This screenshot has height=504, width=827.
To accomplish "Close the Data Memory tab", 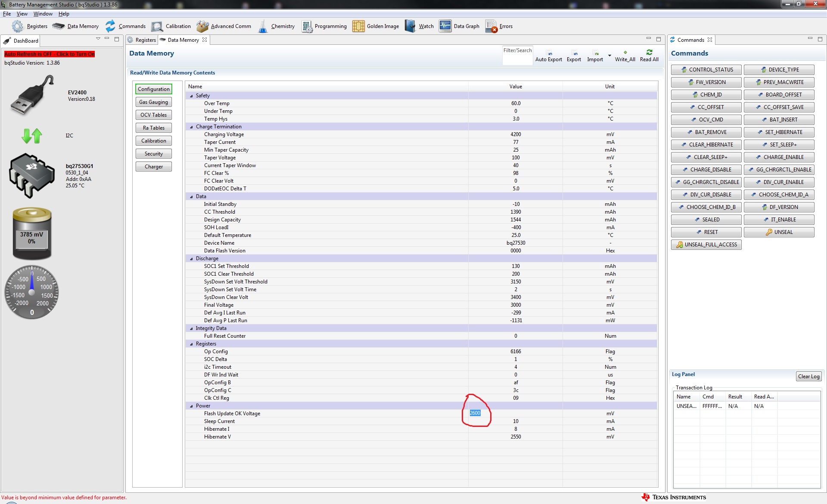I will pyautogui.click(x=205, y=40).
